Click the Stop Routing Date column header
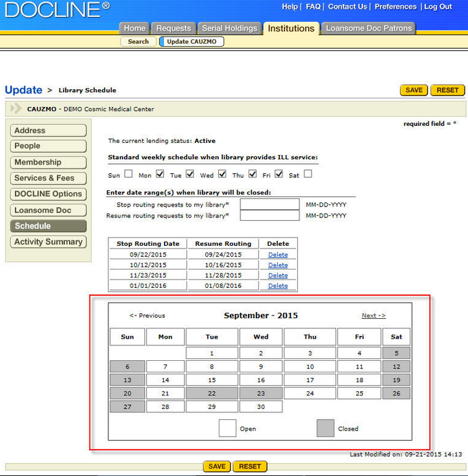 (x=148, y=244)
